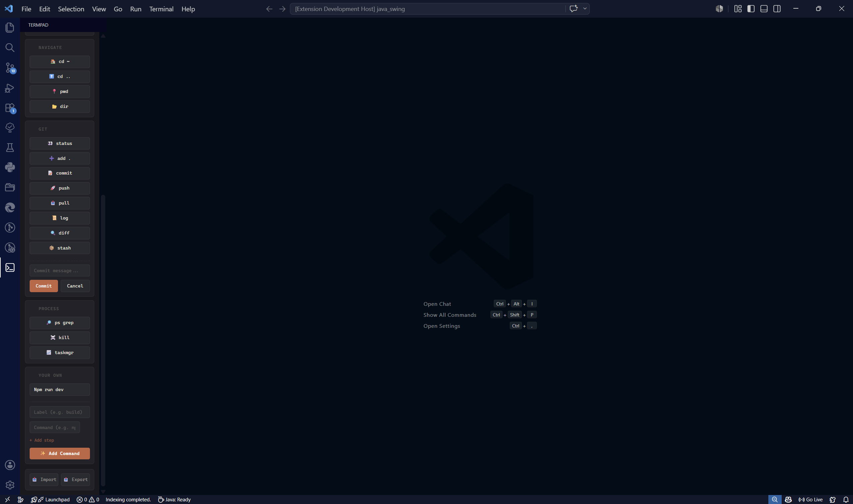
Task: Run the ps grep process button
Action: (x=60, y=323)
